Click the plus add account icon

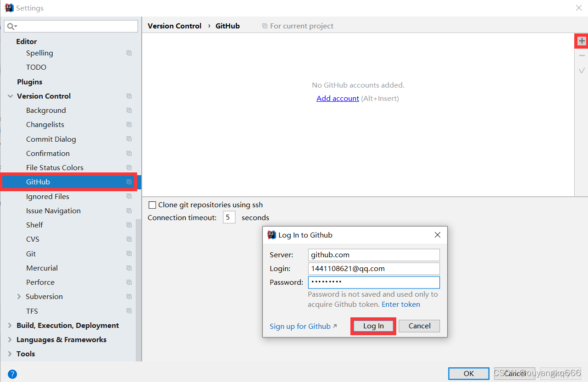click(582, 41)
